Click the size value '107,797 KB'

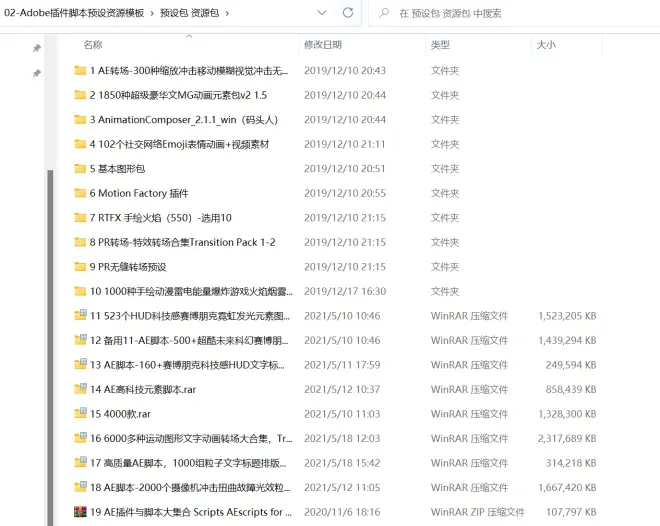coord(571,512)
